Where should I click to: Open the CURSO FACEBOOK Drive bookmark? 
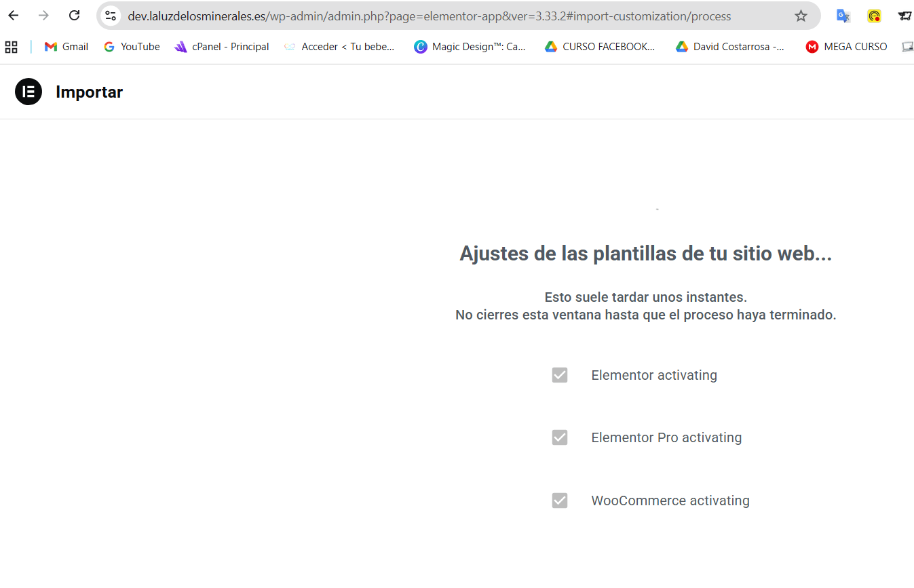[600, 47]
